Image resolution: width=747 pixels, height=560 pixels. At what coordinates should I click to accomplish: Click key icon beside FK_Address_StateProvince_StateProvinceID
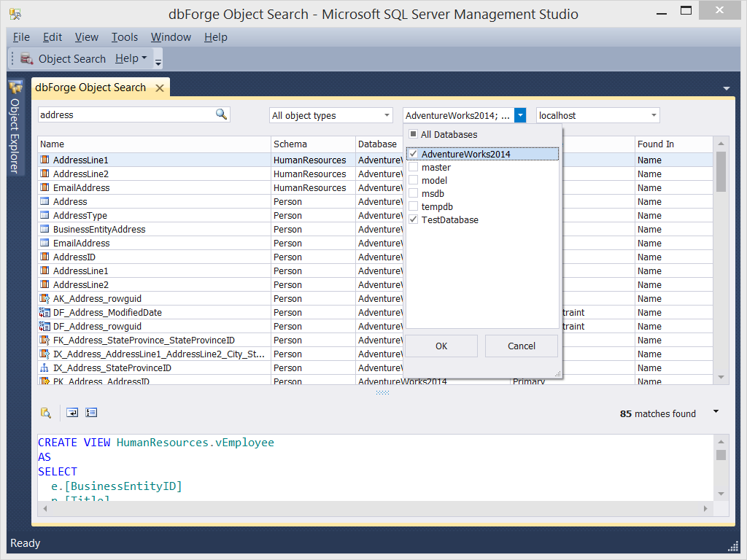(44, 340)
